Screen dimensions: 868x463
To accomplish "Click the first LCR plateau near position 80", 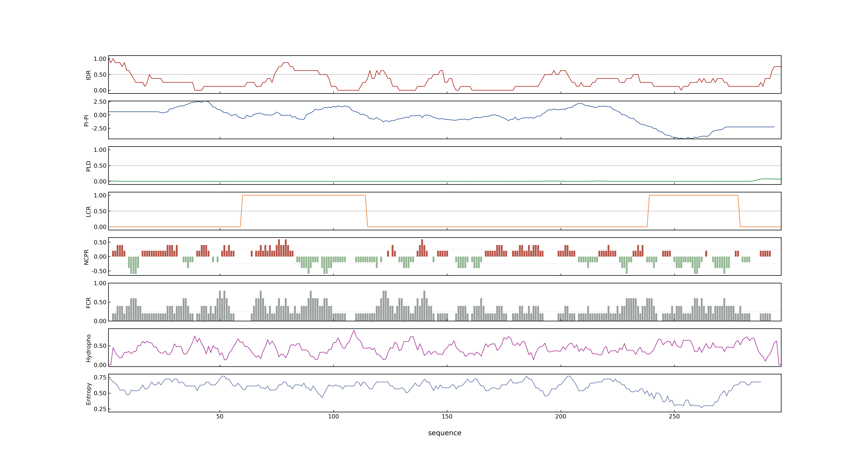I will tap(304, 195).
